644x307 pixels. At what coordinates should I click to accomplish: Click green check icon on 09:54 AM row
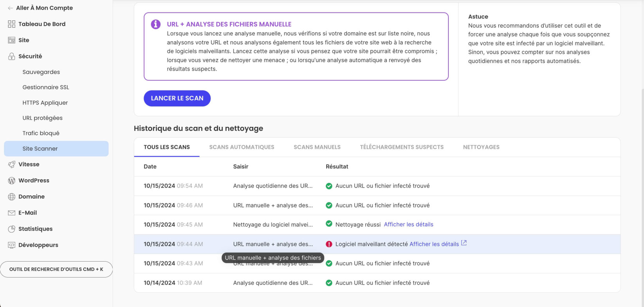click(329, 186)
